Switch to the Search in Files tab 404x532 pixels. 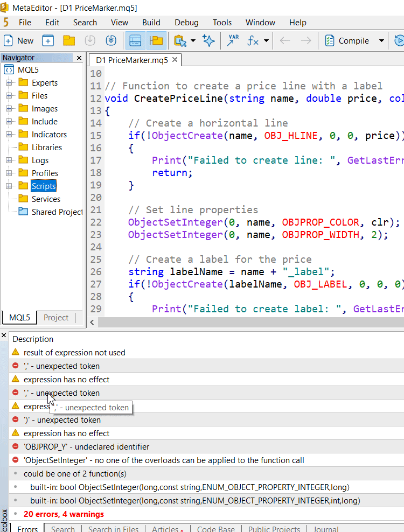(114, 529)
